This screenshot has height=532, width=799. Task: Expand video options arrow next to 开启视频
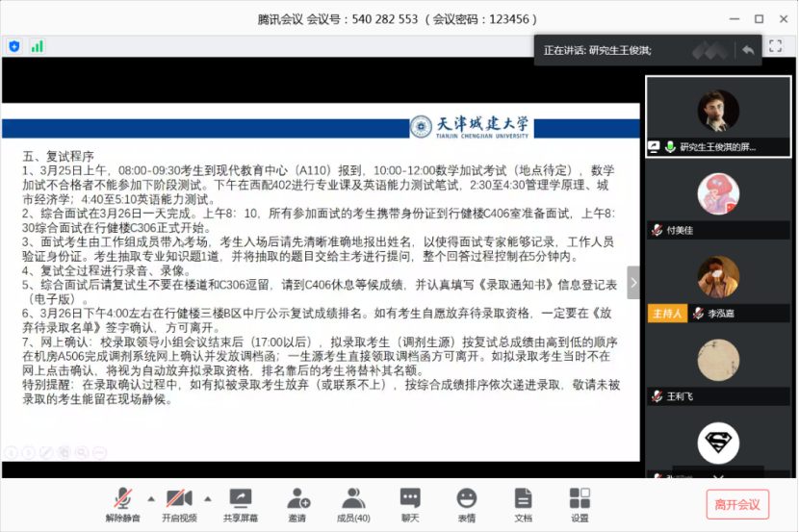208,499
